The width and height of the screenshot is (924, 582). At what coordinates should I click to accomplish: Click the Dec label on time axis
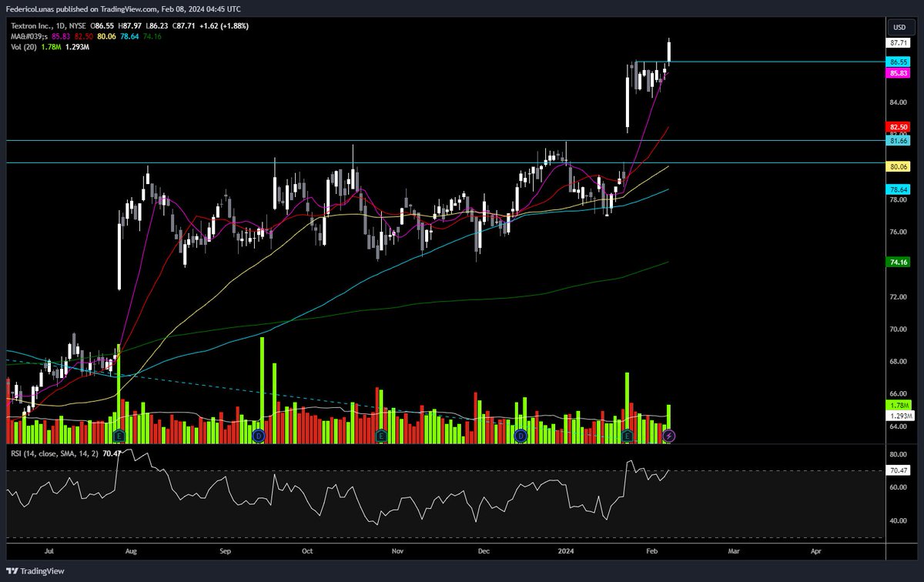[x=484, y=551]
